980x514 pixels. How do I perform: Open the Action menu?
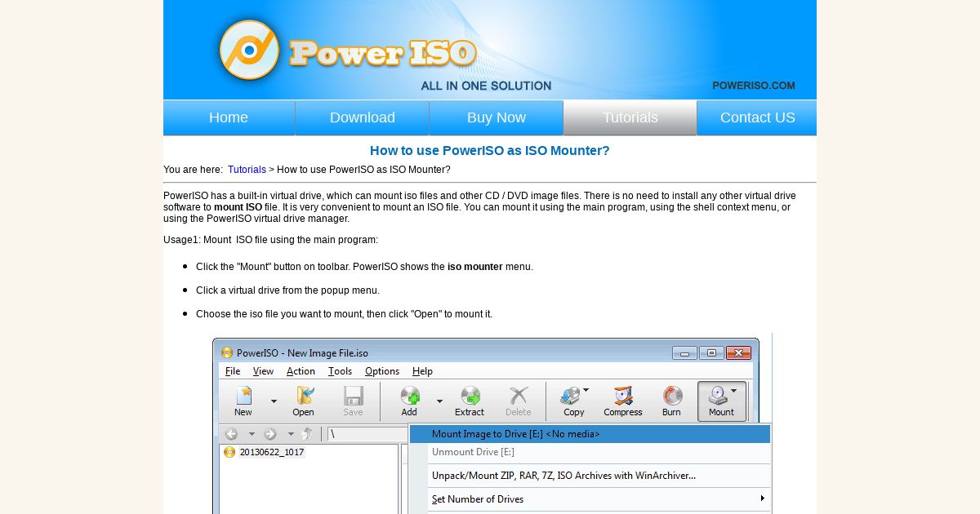pyautogui.click(x=301, y=371)
